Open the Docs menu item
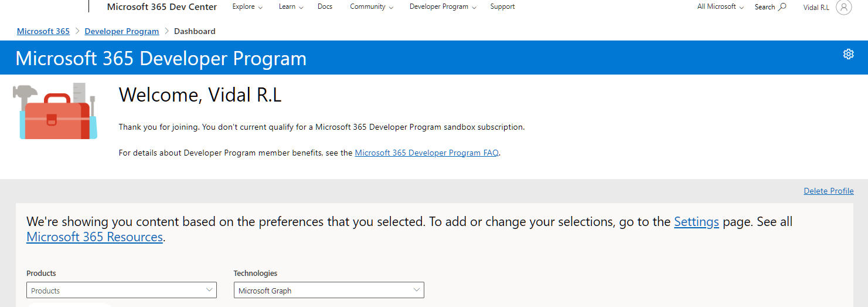The width and height of the screenshot is (868, 307). 325,7
